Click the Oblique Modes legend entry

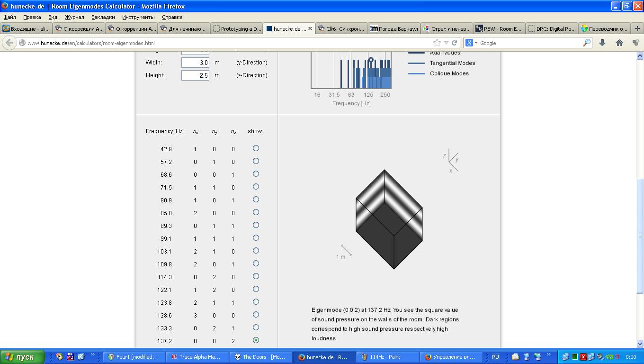pos(438,73)
